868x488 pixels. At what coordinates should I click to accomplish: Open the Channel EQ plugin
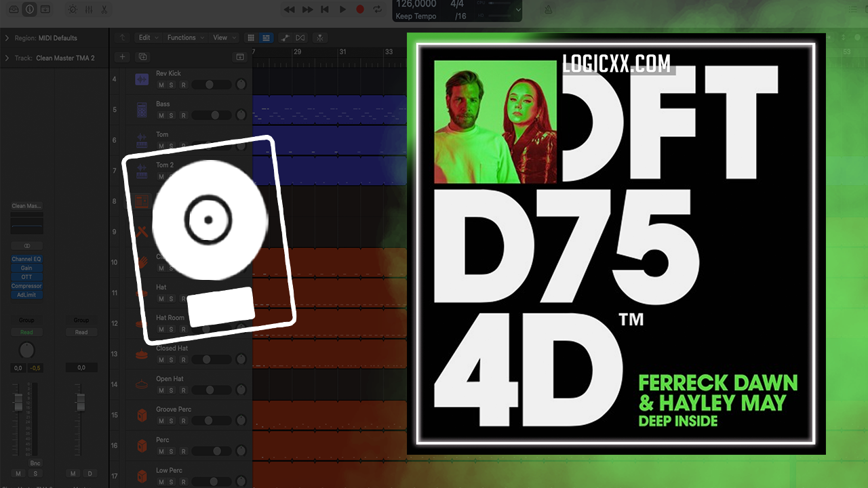pyautogui.click(x=26, y=260)
